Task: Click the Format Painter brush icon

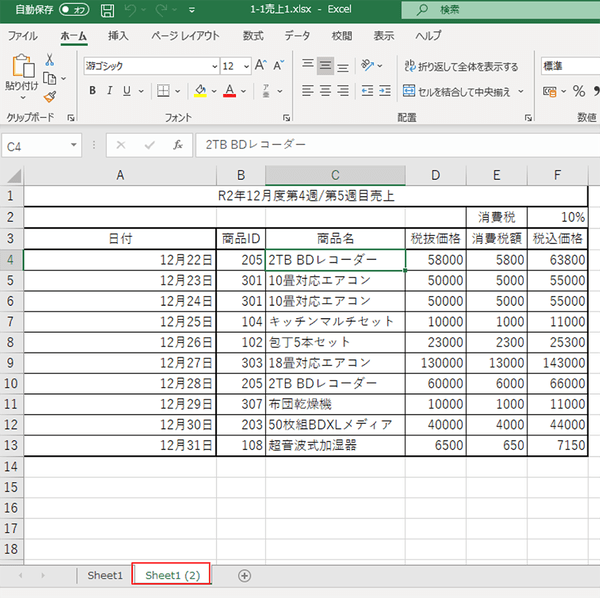Action: (x=50, y=97)
